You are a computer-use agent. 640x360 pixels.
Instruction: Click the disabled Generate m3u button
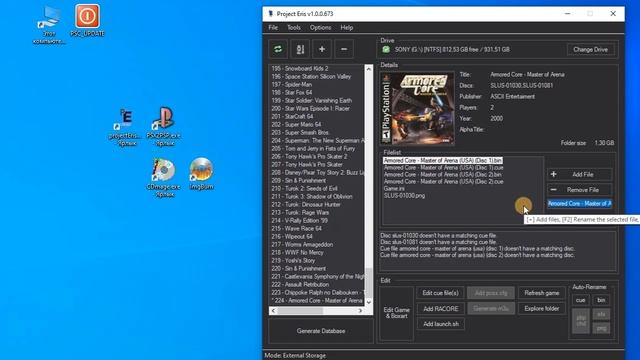(x=491, y=309)
